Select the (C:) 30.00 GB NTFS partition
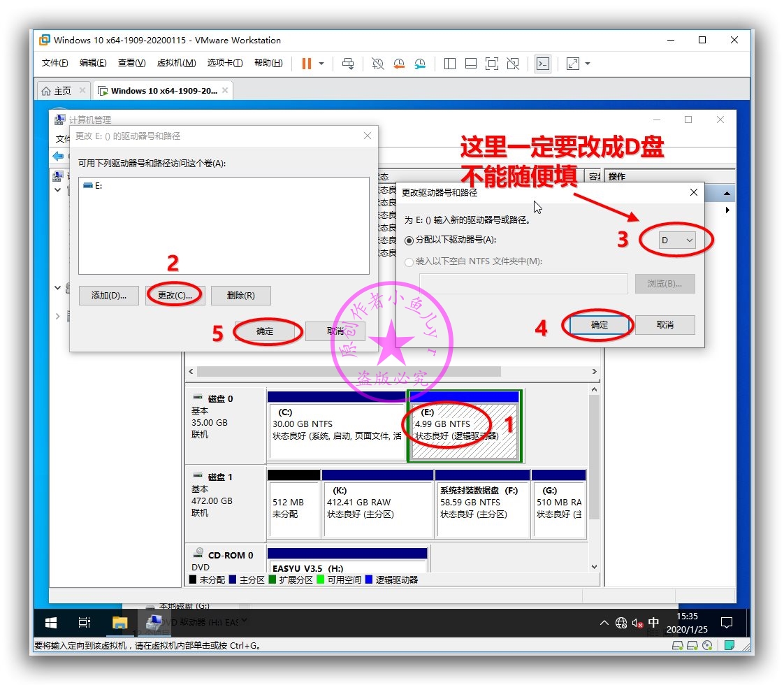 (337, 426)
